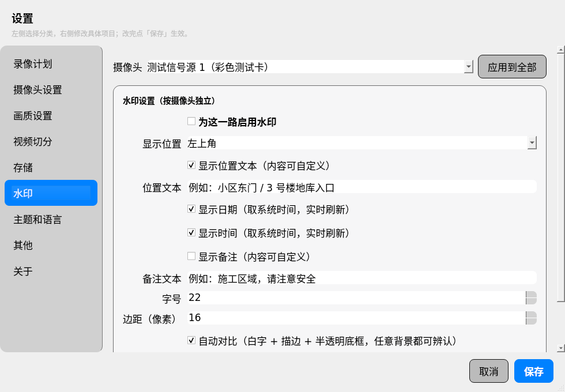
Task: Switch to 摄像头设置 category
Action: pos(51,90)
